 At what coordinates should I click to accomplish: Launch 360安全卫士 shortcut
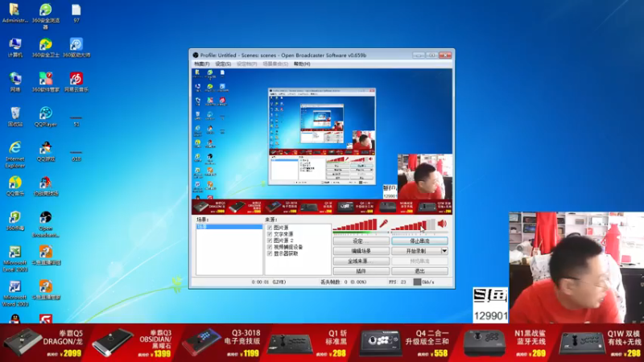click(x=46, y=47)
